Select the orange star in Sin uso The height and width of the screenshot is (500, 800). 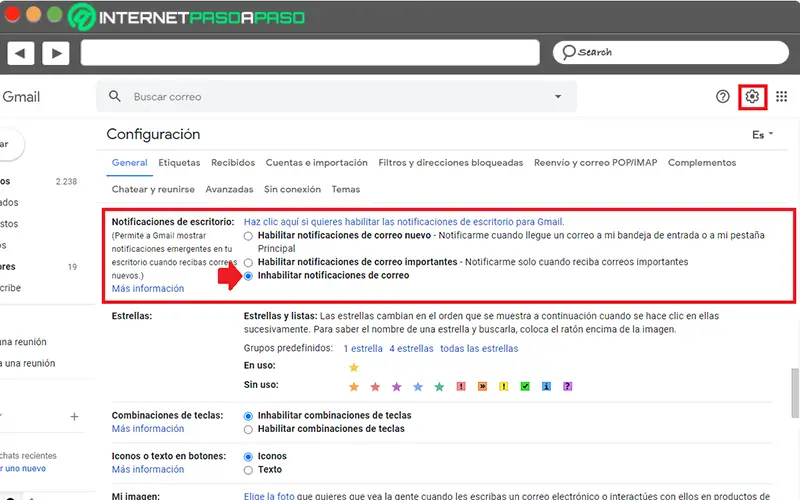[x=354, y=387]
